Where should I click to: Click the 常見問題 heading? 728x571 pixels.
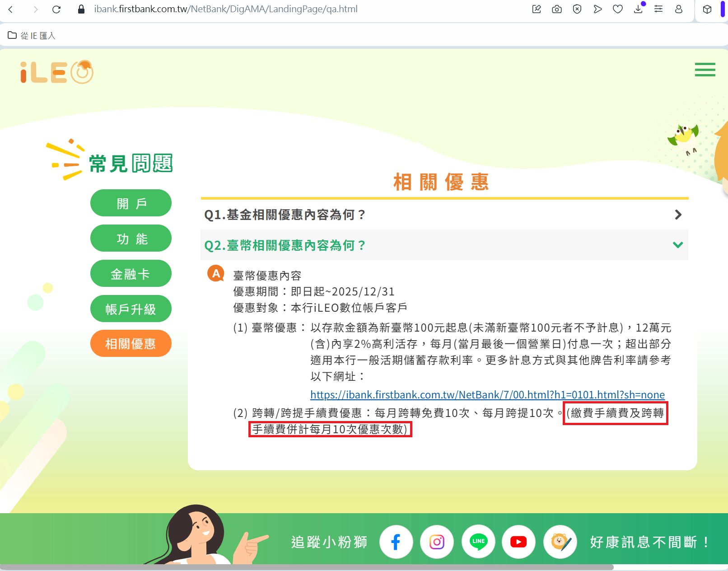pyautogui.click(x=131, y=163)
